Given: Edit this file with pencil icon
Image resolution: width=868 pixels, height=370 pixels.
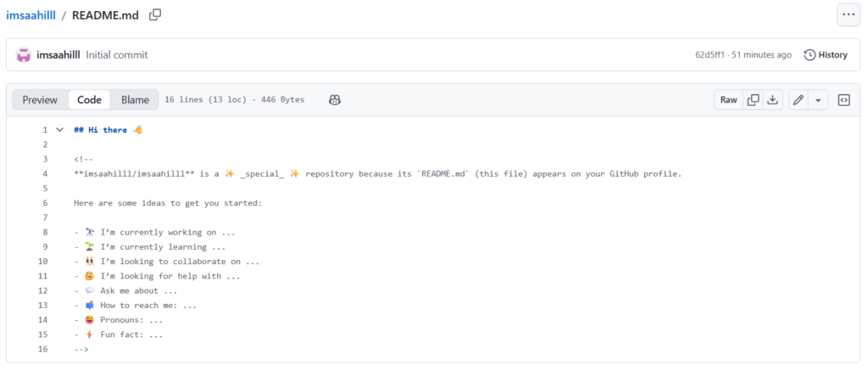Looking at the screenshot, I should click(798, 100).
